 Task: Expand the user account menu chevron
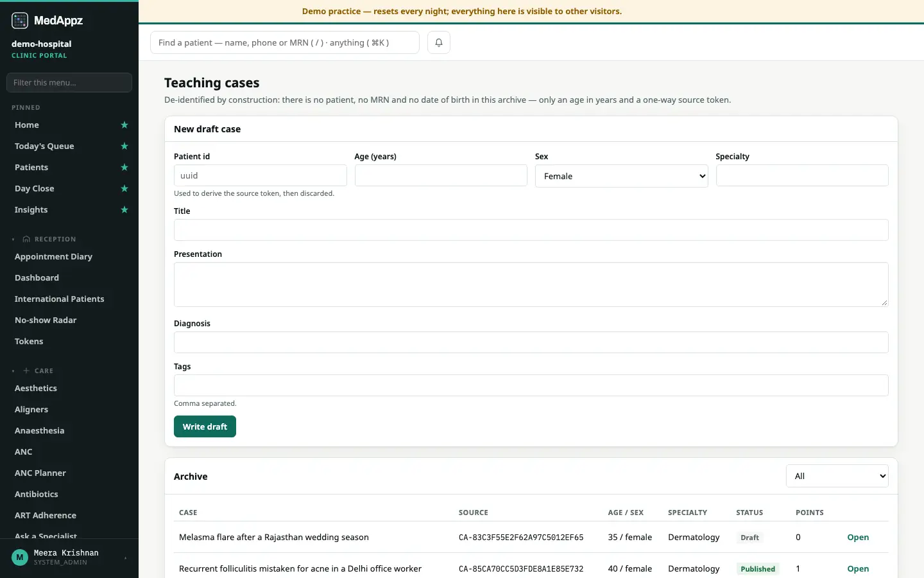pyautogui.click(x=126, y=557)
